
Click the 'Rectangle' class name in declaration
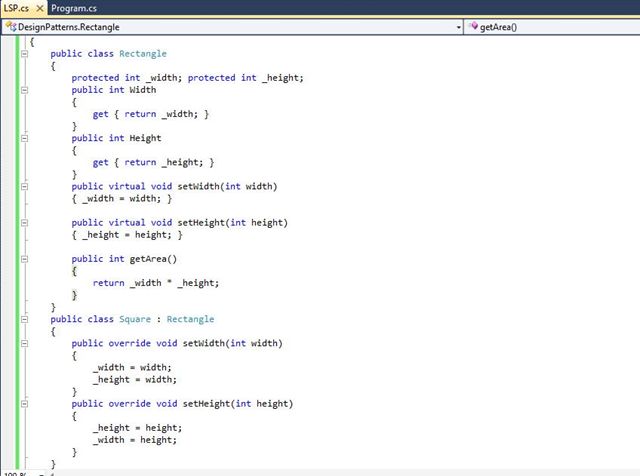143,54
